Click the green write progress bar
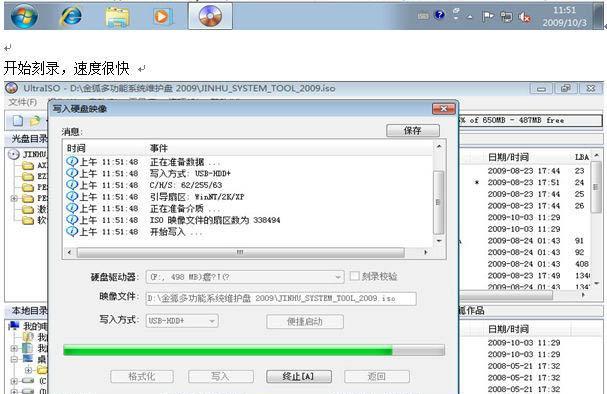 (x=254, y=351)
